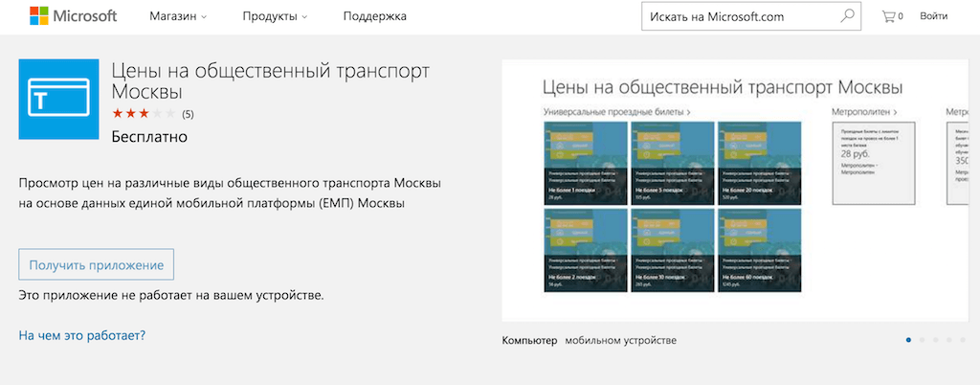Expand the Продукты menu
The height and width of the screenshot is (385, 980).
pyautogui.click(x=276, y=16)
